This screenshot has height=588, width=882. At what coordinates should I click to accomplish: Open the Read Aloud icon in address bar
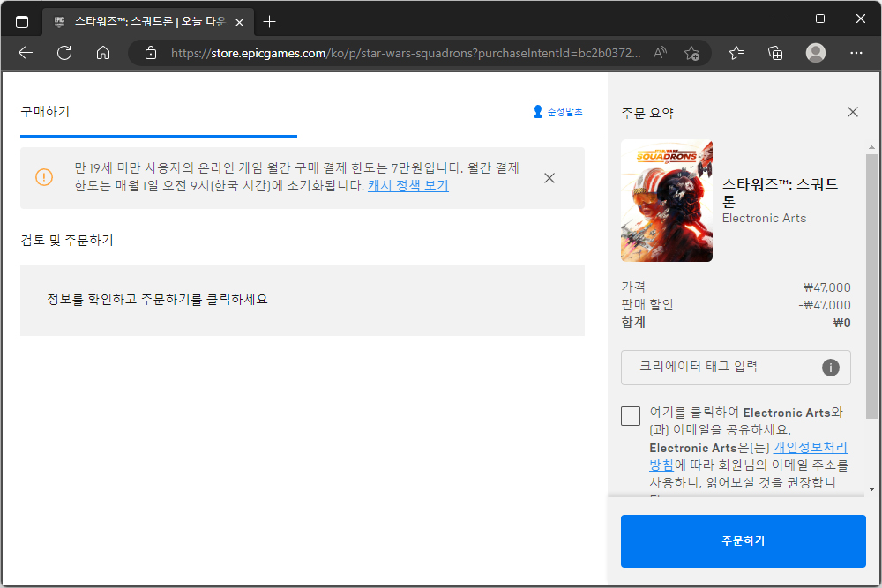click(x=660, y=53)
